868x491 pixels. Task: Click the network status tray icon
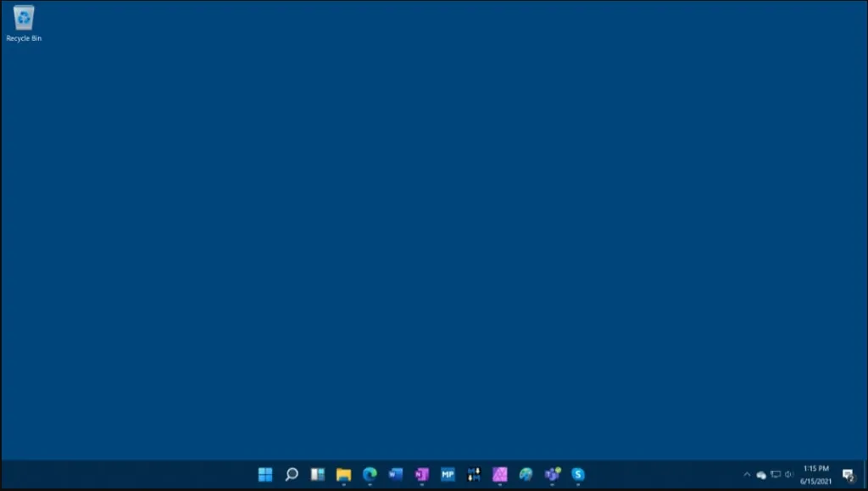tap(776, 475)
